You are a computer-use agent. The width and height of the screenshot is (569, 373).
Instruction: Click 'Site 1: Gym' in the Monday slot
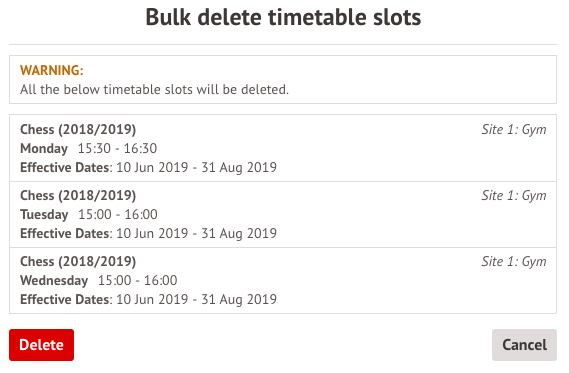click(x=514, y=130)
